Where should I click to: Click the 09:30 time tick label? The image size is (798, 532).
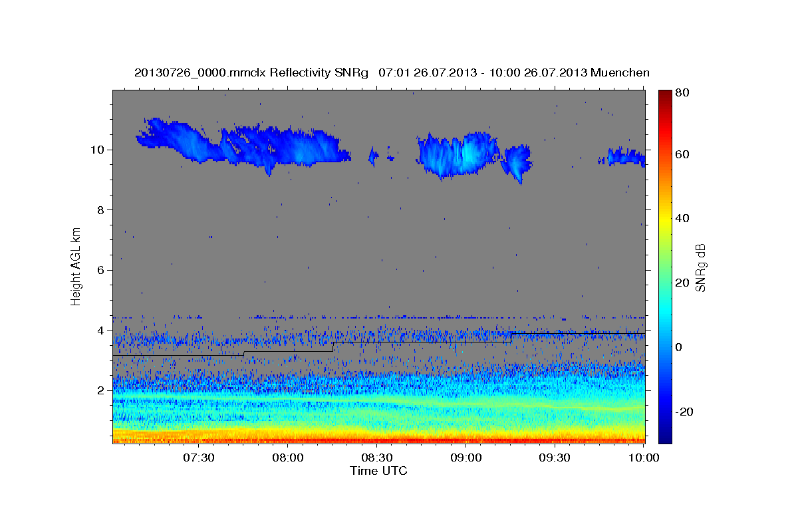coord(555,458)
